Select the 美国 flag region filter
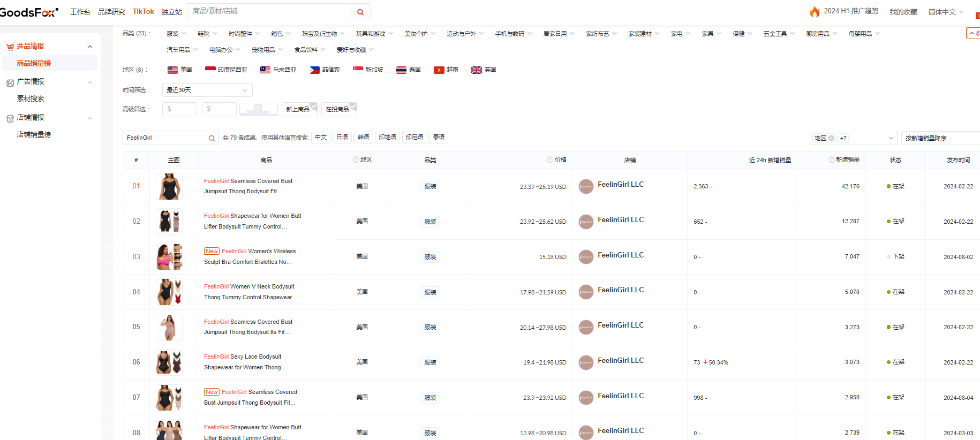Screen dimensions: 980x440 [x=179, y=70]
